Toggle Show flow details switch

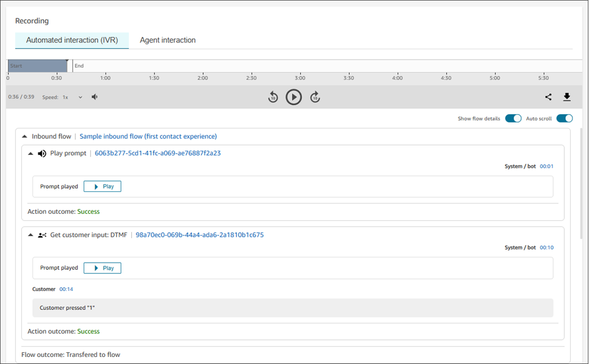pyautogui.click(x=513, y=118)
